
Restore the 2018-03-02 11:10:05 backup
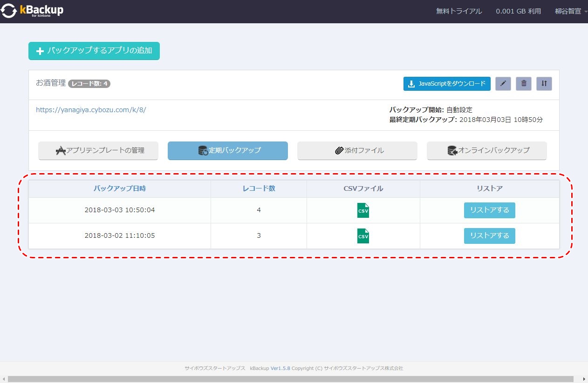490,236
